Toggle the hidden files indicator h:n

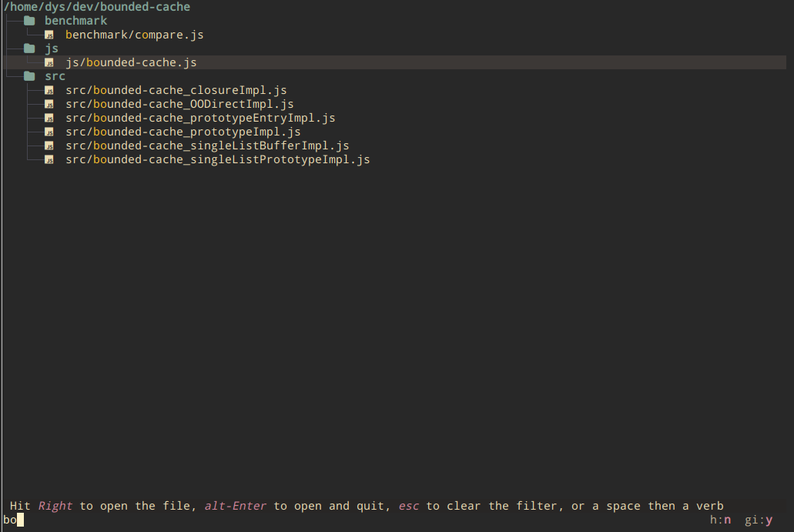point(720,520)
